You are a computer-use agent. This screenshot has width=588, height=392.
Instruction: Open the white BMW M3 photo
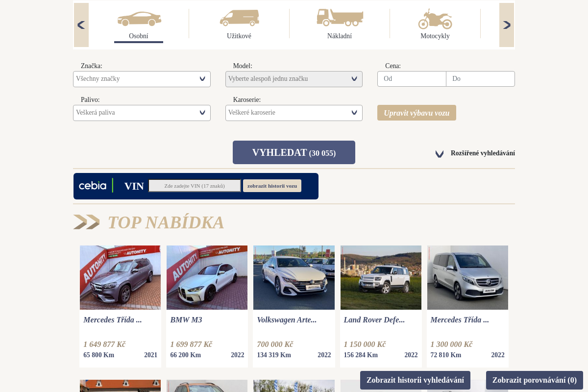pyautogui.click(x=207, y=277)
